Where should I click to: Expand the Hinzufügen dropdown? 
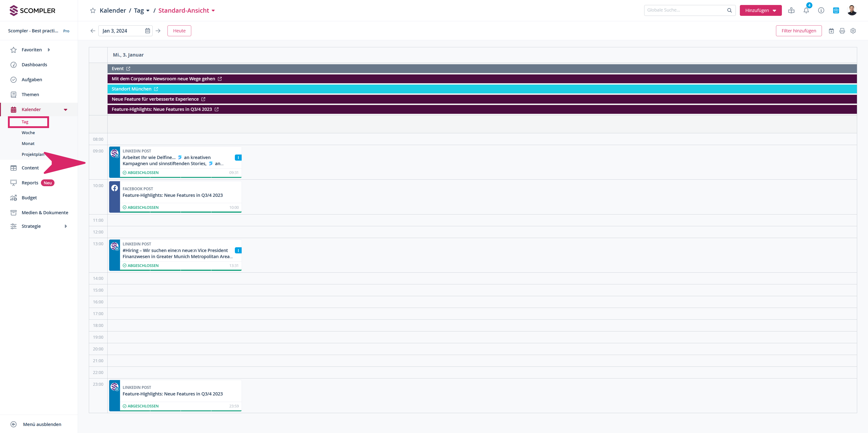760,10
